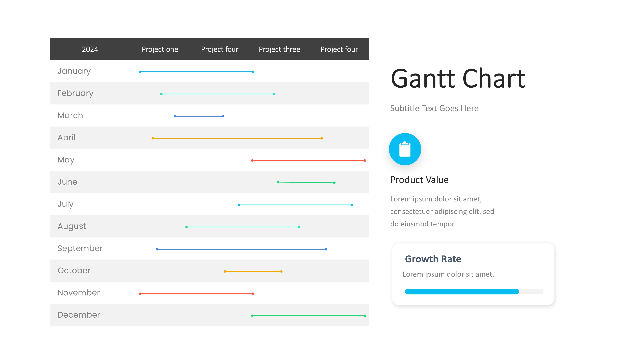Click the short blue March bar
The height and width of the screenshot is (364, 642).
pyautogui.click(x=199, y=116)
